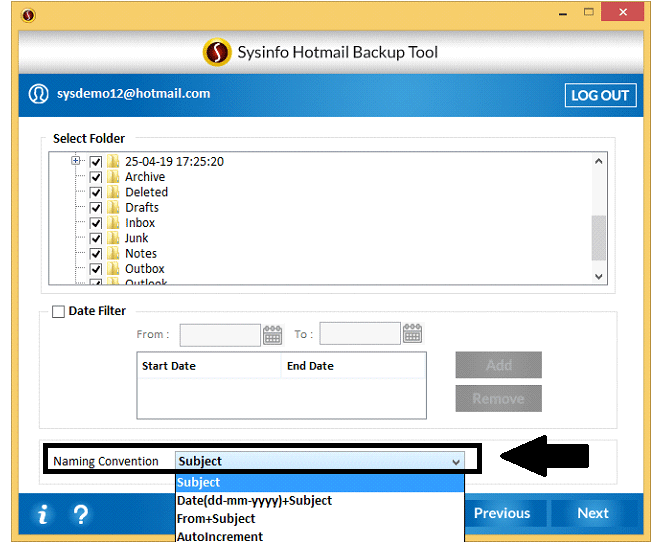Screen dimensions: 663x545
Task: Maximize the backup tool window
Action: click(x=589, y=12)
